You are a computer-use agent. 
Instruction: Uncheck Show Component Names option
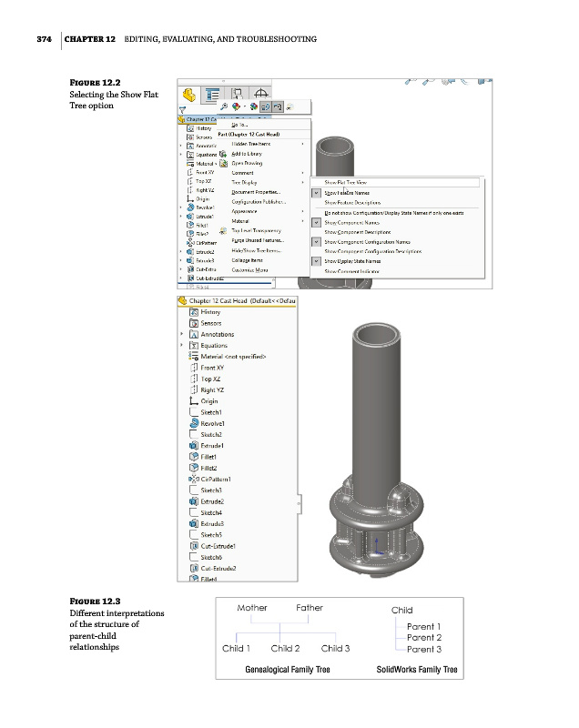coord(315,221)
